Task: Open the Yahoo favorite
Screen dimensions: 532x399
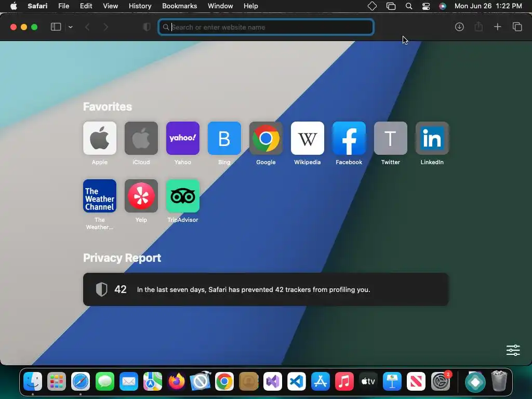Action: [x=183, y=138]
